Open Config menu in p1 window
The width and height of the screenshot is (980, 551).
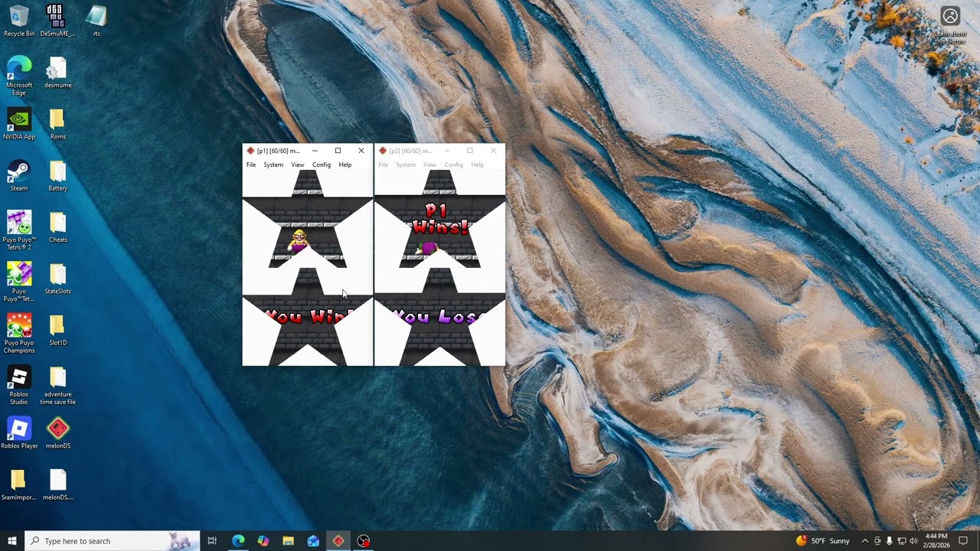point(322,165)
